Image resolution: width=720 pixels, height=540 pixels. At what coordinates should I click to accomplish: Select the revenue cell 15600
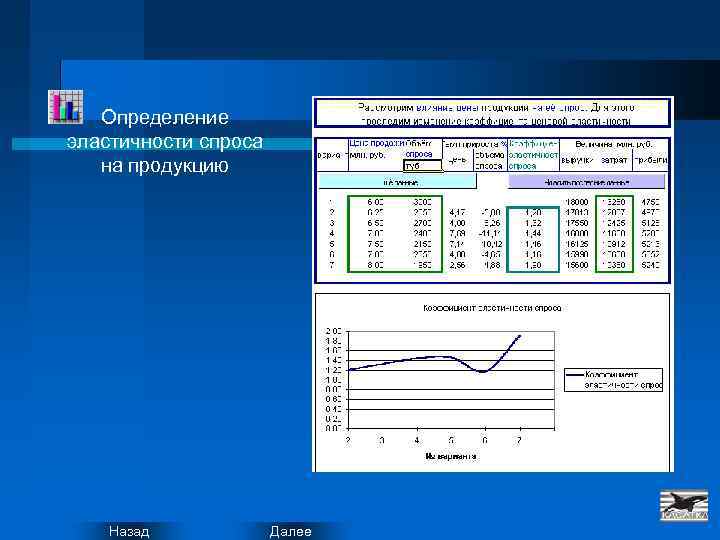[577, 265]
